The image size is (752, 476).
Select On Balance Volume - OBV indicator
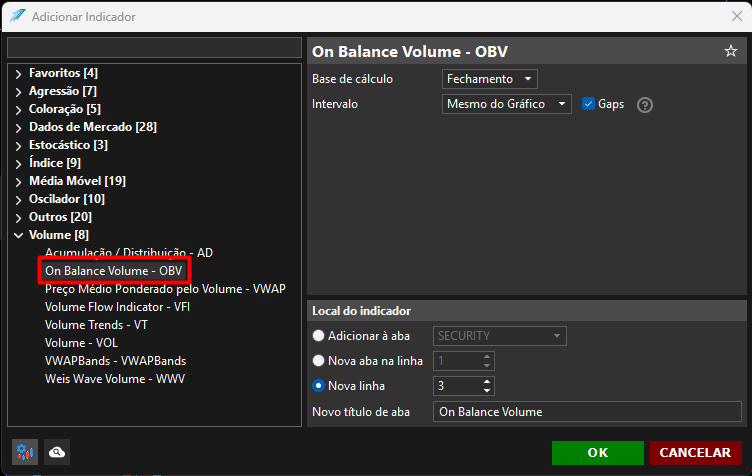pos(114,271)
